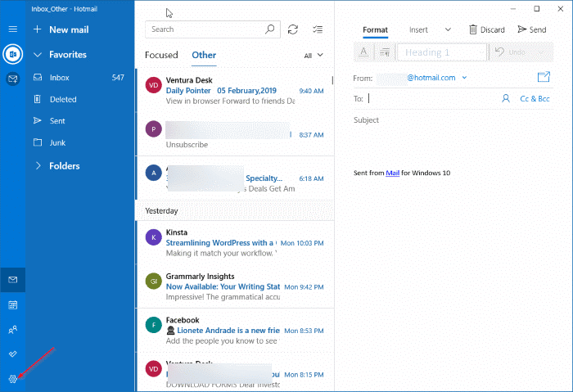
Task: Open the Streamlining WordPress email from Kinsta
Action: point(234,242)
